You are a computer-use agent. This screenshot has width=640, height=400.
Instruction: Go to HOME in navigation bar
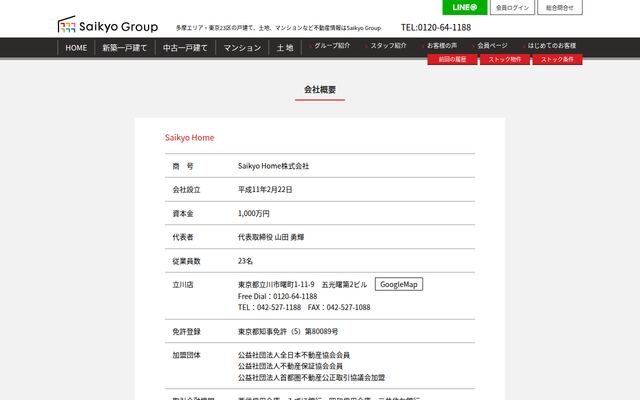pos(76,48)
